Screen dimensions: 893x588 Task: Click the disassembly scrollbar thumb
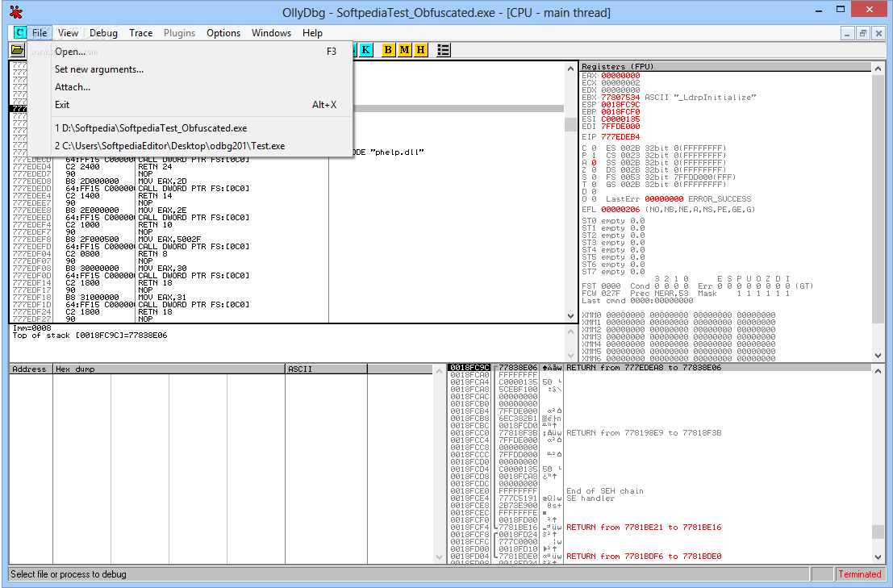tap(570, 124)
